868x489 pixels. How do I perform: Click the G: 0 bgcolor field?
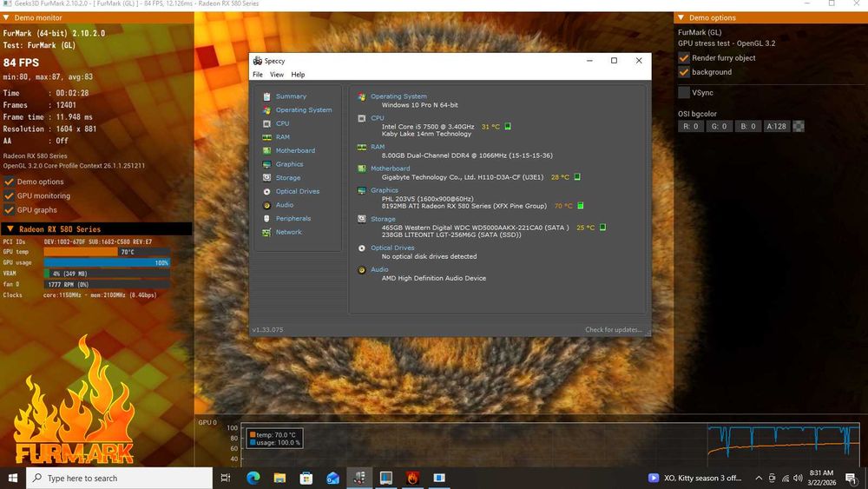(x=719, y=126)
